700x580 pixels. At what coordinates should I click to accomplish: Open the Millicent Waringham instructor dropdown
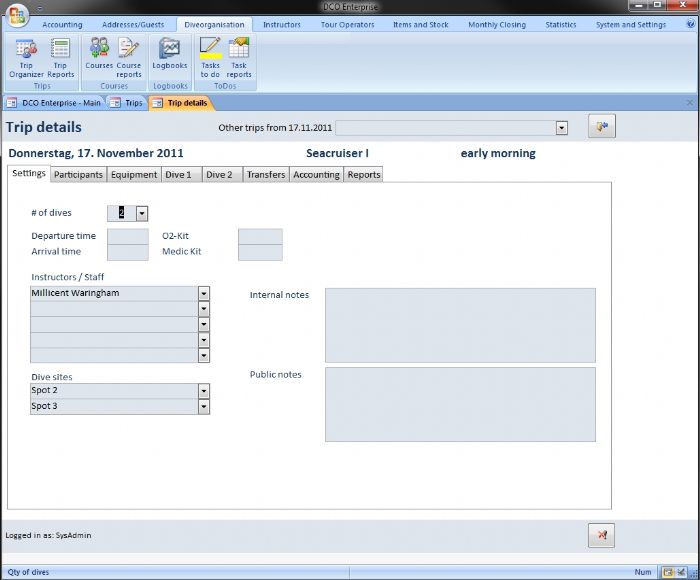click(204, 294)
